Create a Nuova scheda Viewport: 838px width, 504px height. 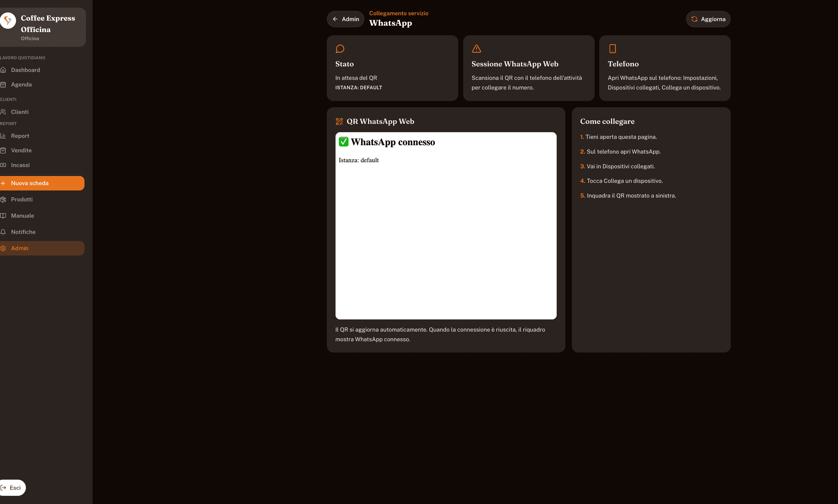pos(42,183)
